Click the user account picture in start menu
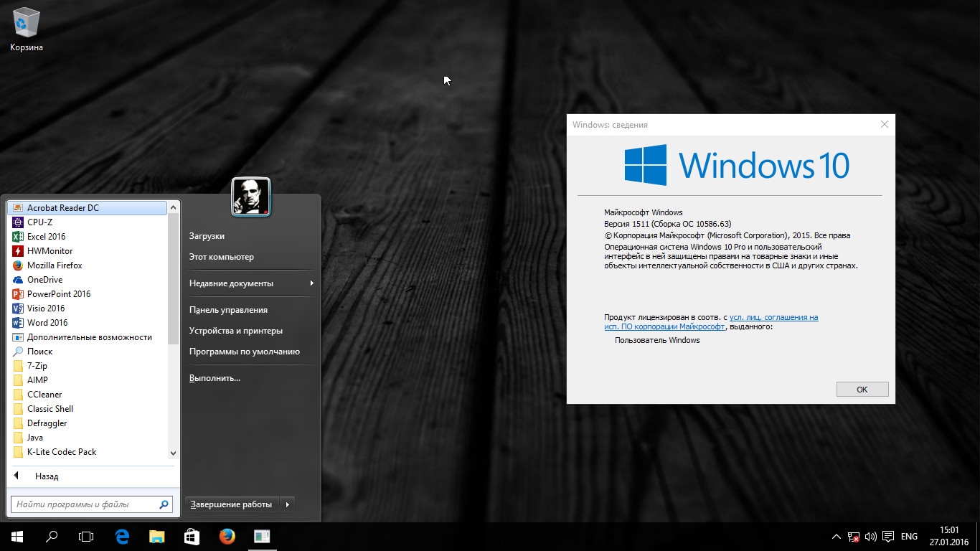The image size is (980, 551). click(251, 197)
